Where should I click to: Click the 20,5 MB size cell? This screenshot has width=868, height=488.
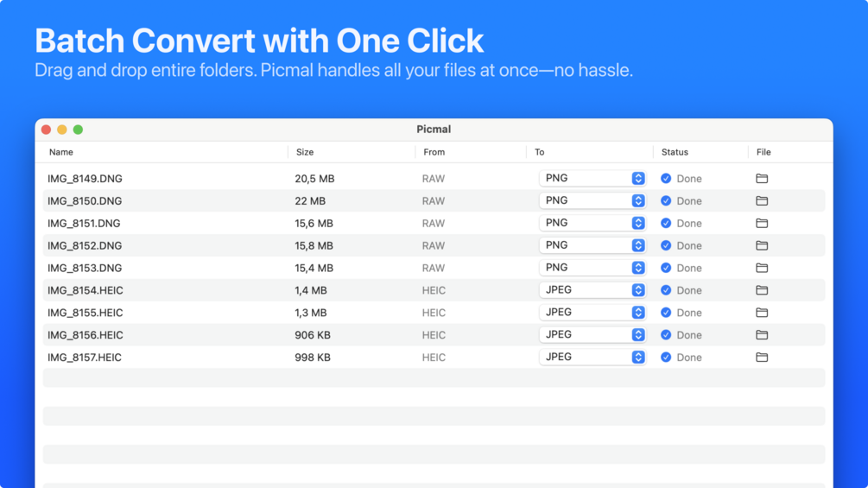pos(314,179)
